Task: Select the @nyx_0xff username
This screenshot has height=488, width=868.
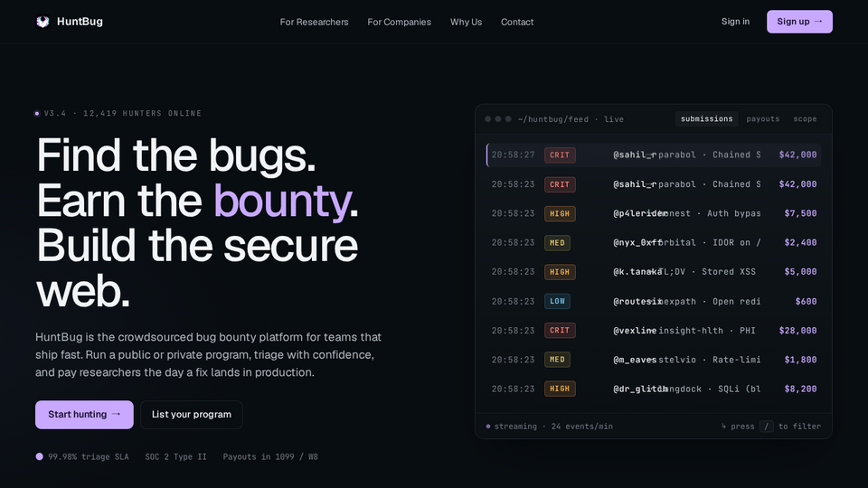Action: (637, 243)
